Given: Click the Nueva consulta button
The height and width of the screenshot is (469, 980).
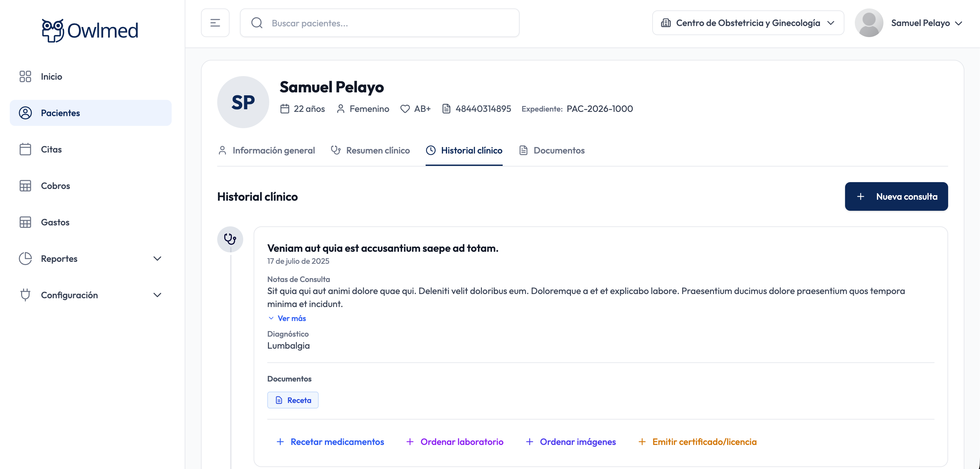Looking at the screenshot, I should click(896, 196).
